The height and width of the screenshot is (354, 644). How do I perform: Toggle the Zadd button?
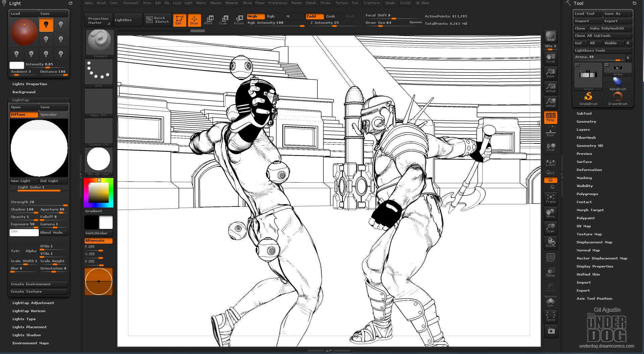315,16
